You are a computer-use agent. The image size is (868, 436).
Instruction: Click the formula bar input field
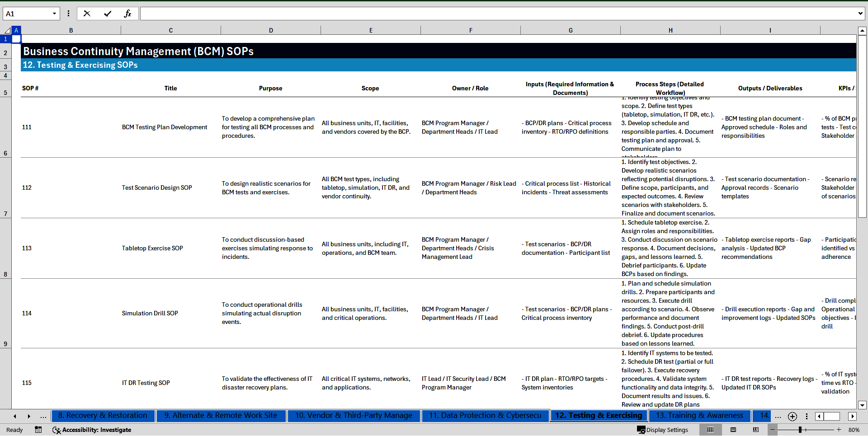point(497,14)
